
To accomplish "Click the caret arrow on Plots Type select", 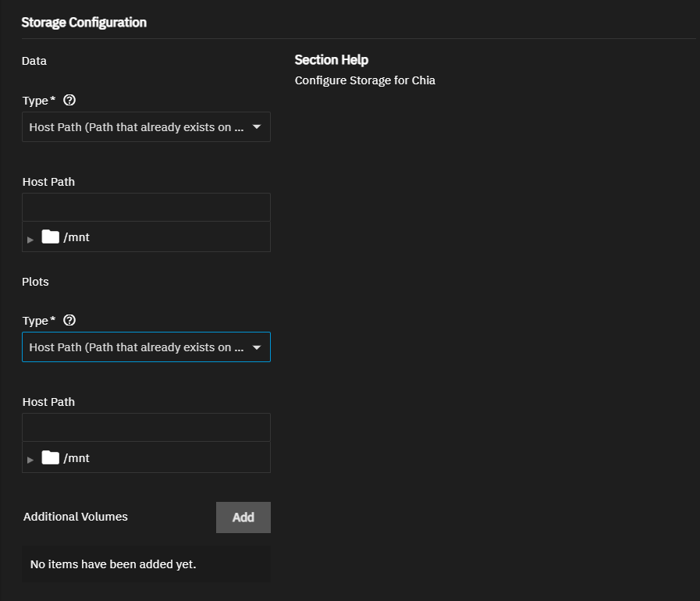I will tap(257, 347).
